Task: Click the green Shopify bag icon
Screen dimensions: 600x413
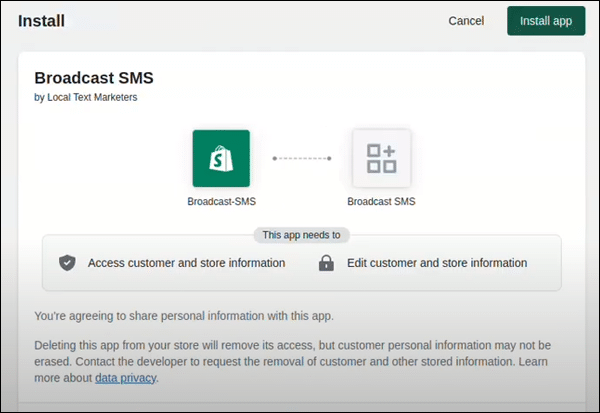Action: (221, 158)
